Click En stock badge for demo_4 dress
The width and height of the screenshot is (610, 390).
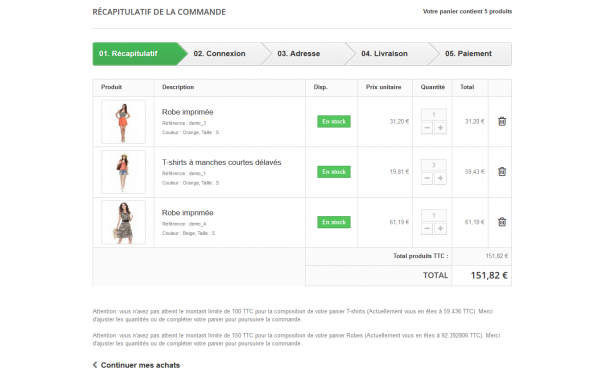pyautogui.click(x=334, y=222)
